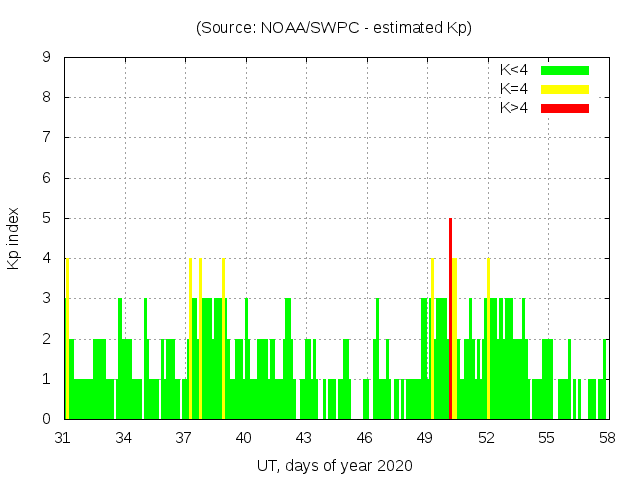Click the yellow bar at day 52
The height and width of the screenshot is (480, 640).
pos(488,338)
